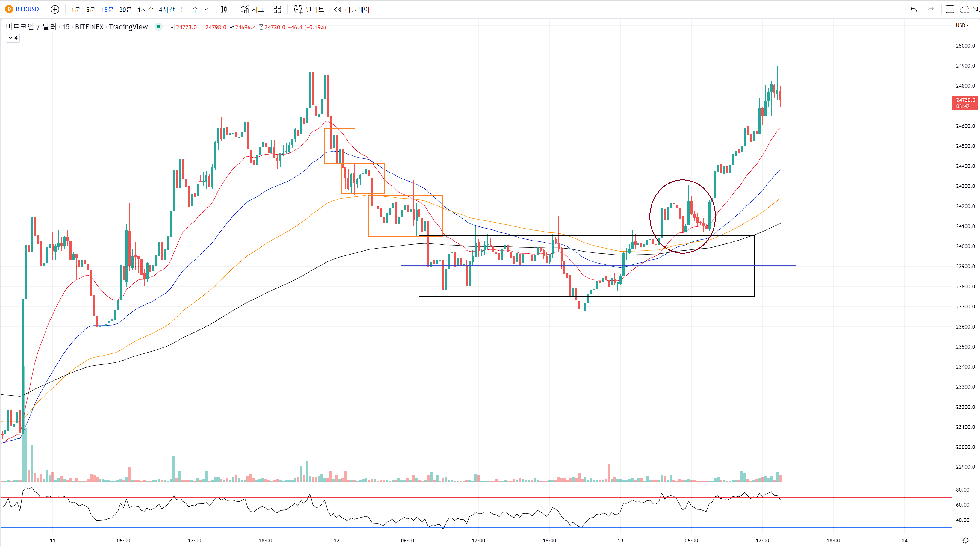Expand the collapsed indicator legend showing 4
The image size is (980, 546).
(13, 38)
